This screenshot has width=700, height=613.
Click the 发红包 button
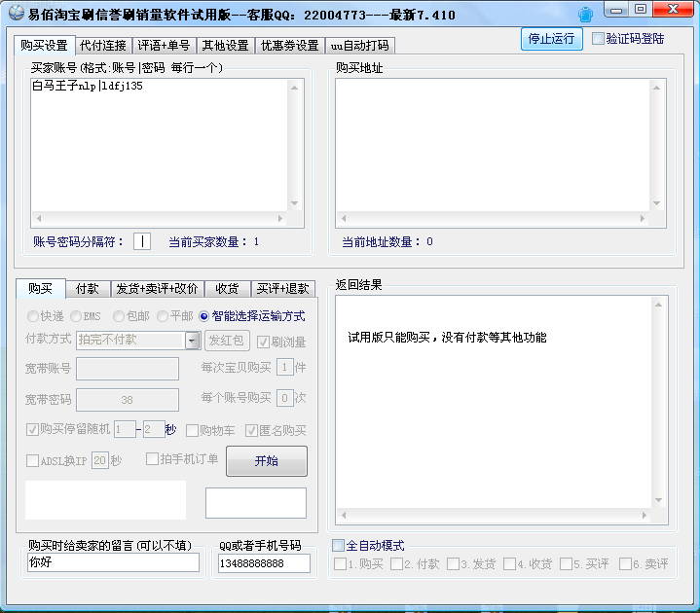pos(227,341)
